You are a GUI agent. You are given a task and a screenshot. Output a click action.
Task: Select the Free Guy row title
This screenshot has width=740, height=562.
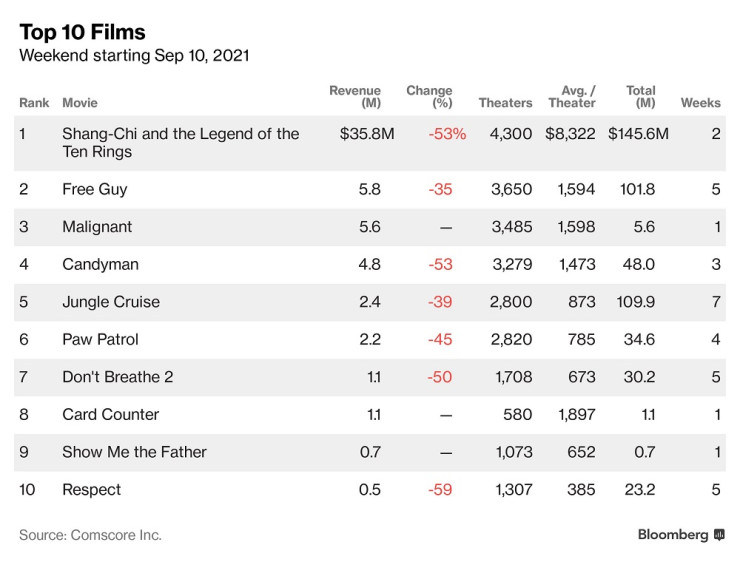(x=95, y=189)
